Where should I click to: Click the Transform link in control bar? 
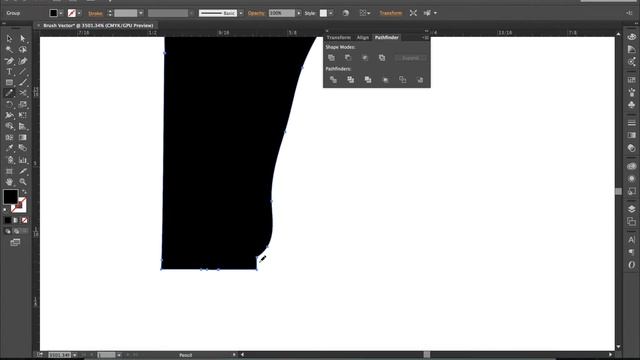391,13
